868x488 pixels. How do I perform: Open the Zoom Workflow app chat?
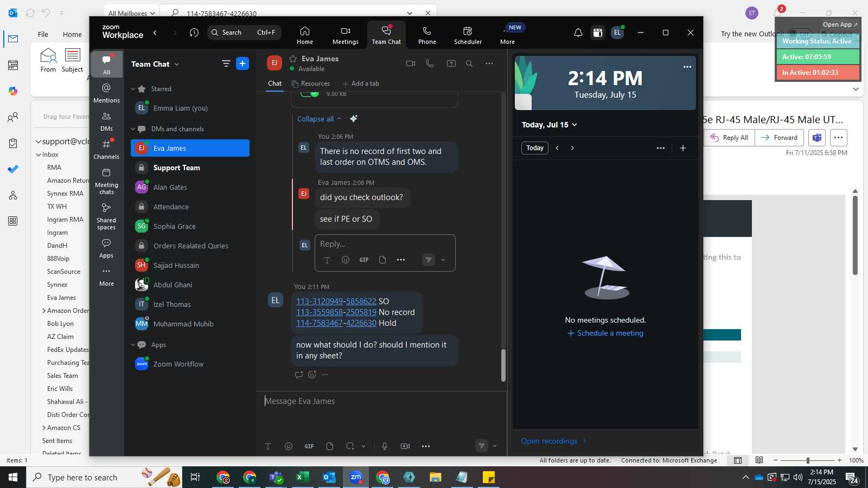(190, 364)
